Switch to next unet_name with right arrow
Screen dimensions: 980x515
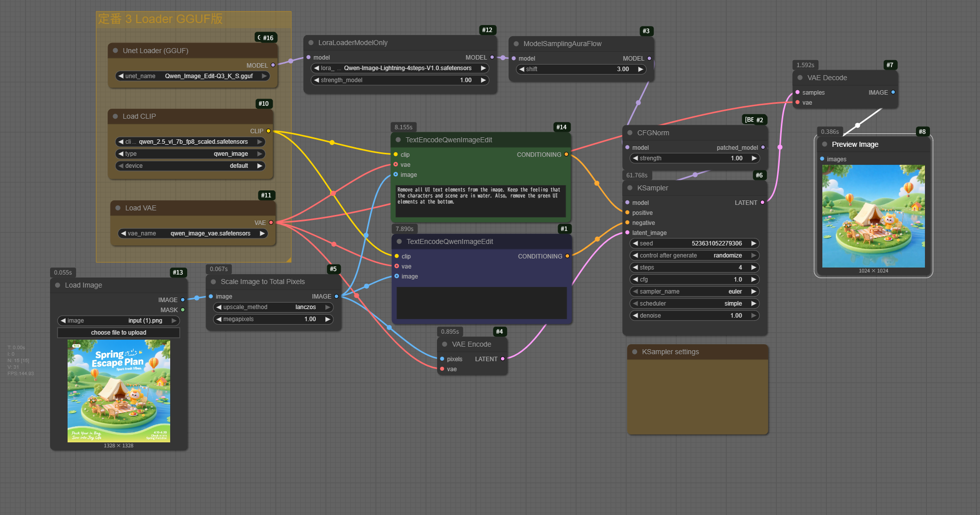264,76
